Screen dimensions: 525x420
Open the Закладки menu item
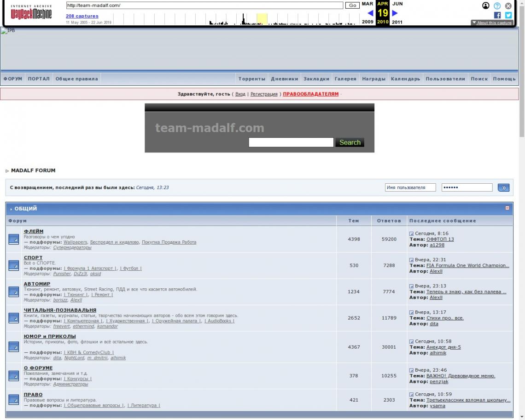[316, 79]
